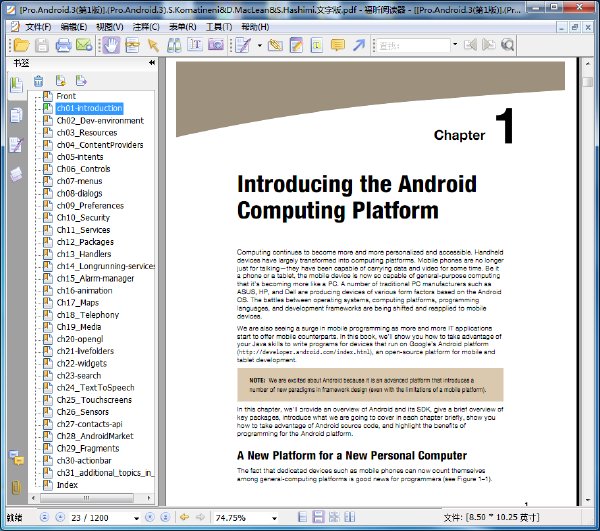Click the paperclip attach-file icon
Image resolution: width=600 pixels, height=531 pixels.
[x=276, y=45]
